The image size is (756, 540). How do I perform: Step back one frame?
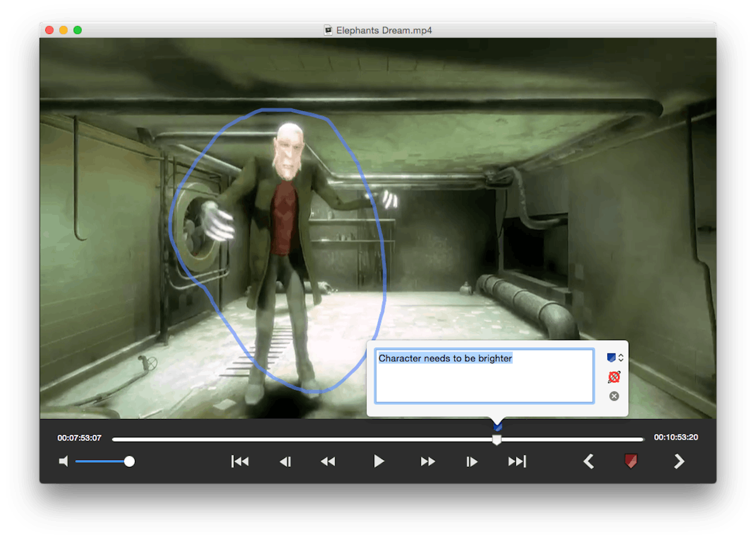[285, 462]
